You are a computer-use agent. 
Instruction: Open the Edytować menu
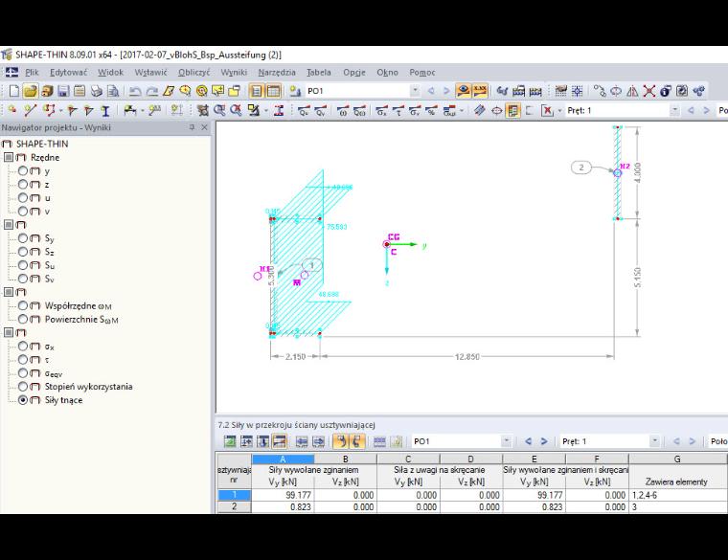[x=68, y=73]
